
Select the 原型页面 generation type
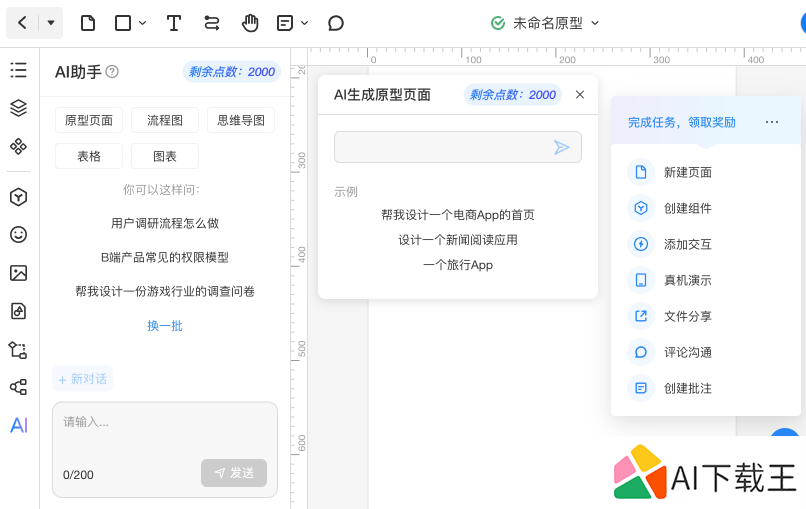pos(89,121)
